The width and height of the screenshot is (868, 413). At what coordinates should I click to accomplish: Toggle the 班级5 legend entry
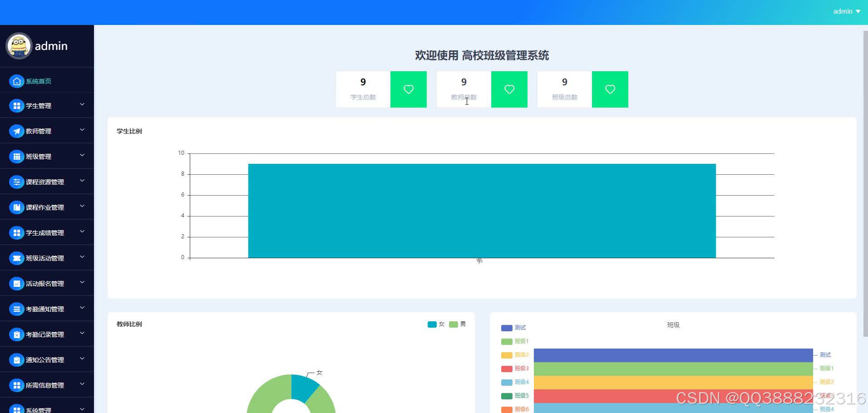(x=515, y=396)
